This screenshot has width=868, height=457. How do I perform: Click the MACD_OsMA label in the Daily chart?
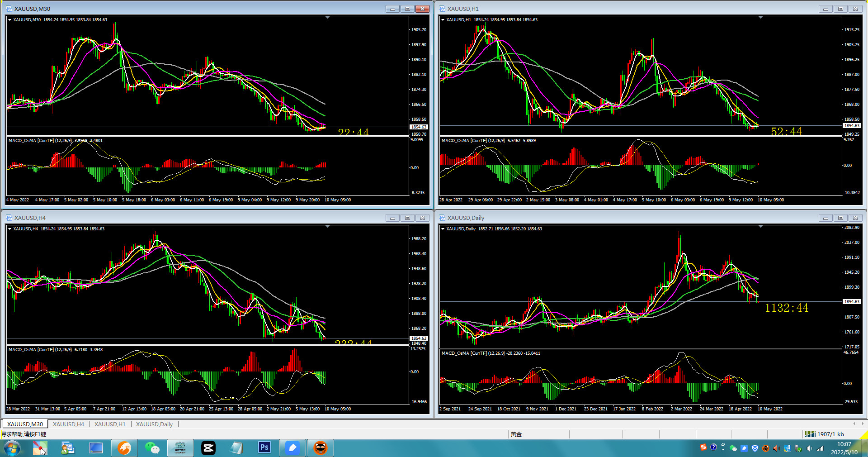(x=491, y=353)
